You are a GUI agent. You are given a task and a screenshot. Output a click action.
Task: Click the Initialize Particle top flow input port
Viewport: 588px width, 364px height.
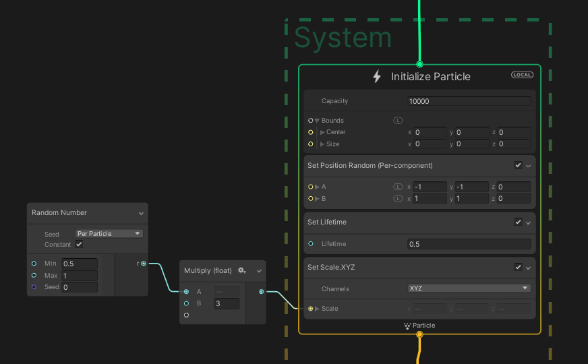click(x=419, y=65)
